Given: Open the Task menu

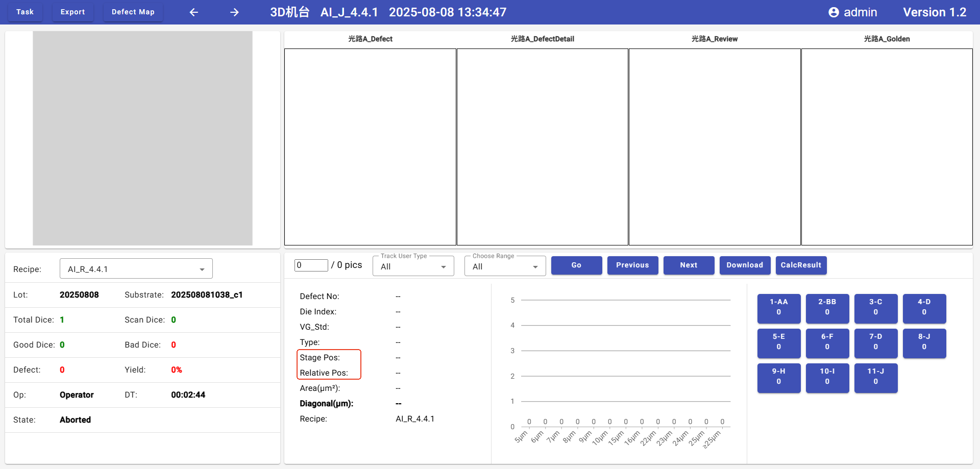Looking at the screenshot, I should pos(25,12).
